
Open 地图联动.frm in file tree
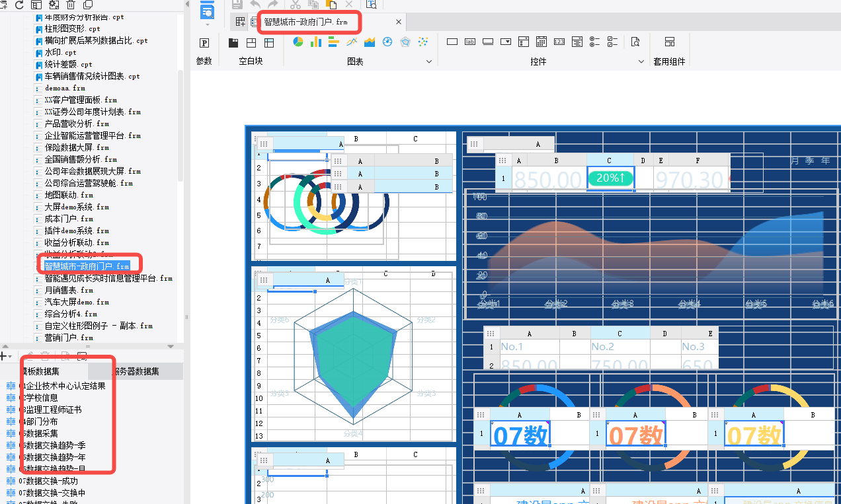tap(69, 195)
